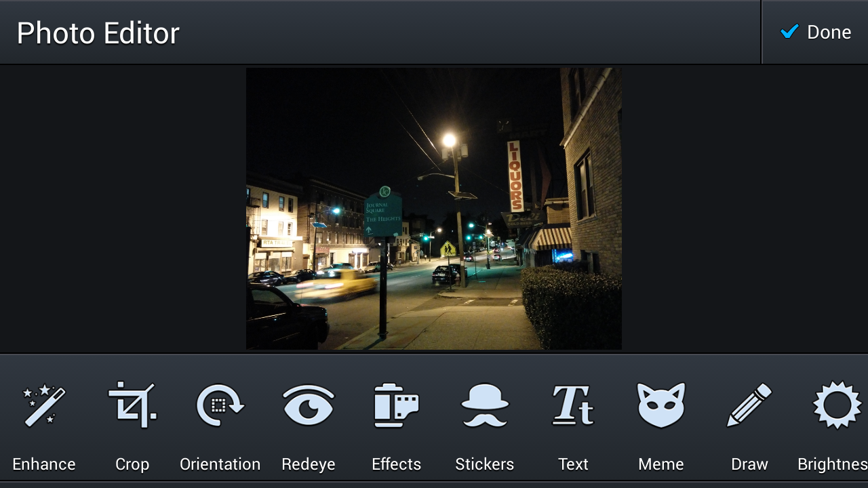Tap the Effects text label
The image size is (868, 488).
tap(397, 464)
